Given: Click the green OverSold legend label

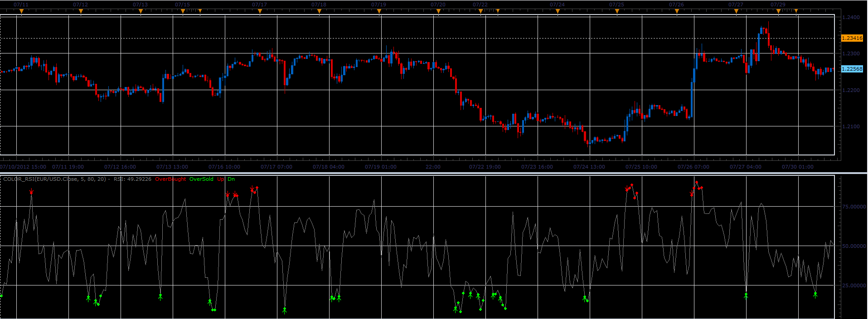Looking at the screenshot, I should click(x=201, y=179).
